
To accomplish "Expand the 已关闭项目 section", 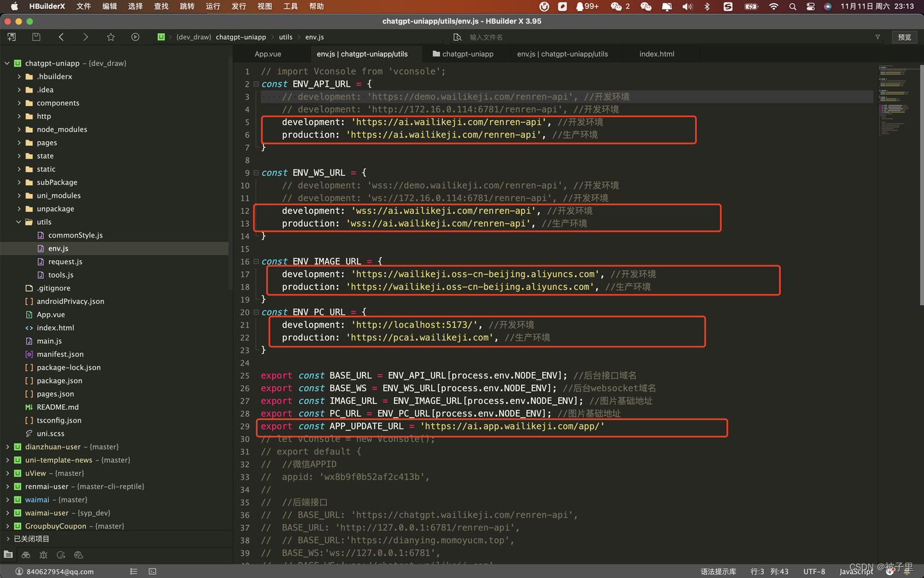I will [x=7, y=539].
